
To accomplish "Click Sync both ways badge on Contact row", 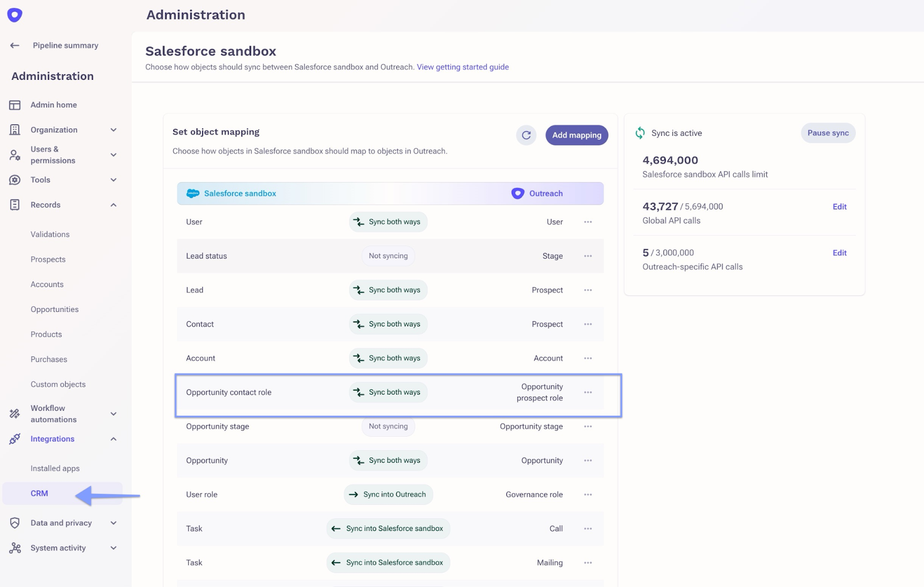I will (x=388, y=324).
